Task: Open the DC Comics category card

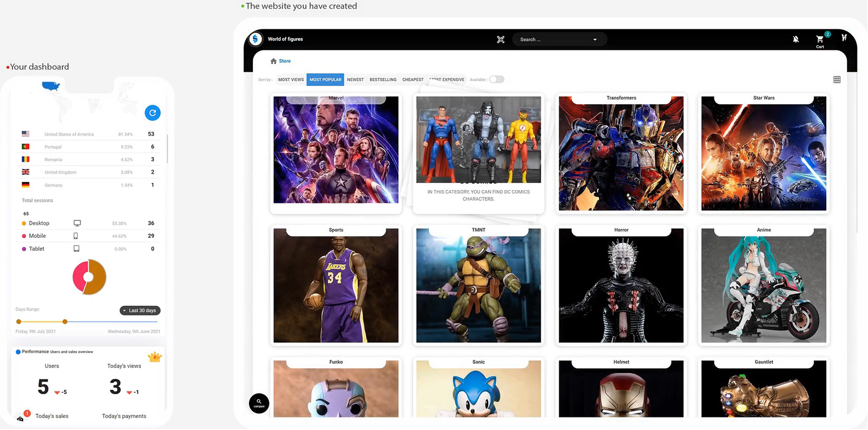Action: pos(478,154)
